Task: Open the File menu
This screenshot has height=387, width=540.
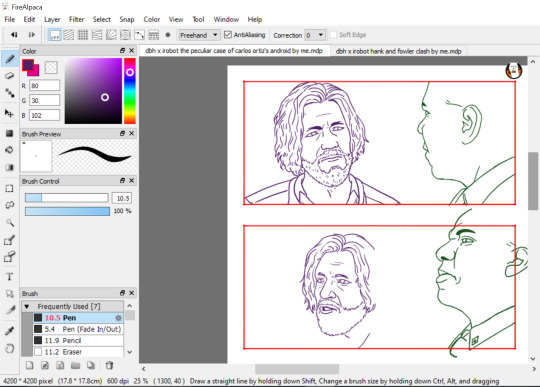Action: tap(10, 19)
